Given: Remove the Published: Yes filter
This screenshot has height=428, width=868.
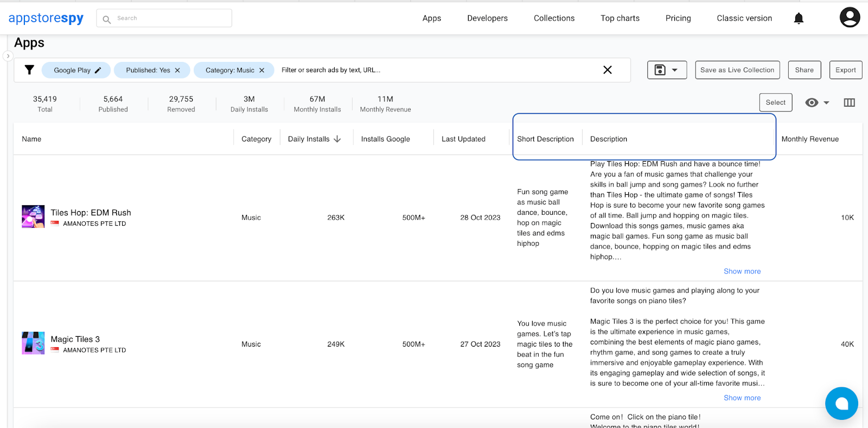Looking at the screenshot, I should (x=177, y=70).
